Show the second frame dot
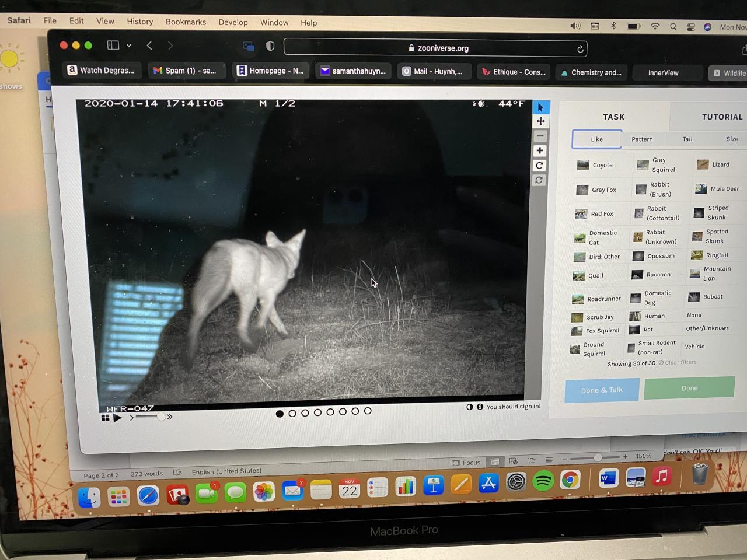The height and width of the screenshot is (560, 747). coord(292,413)
